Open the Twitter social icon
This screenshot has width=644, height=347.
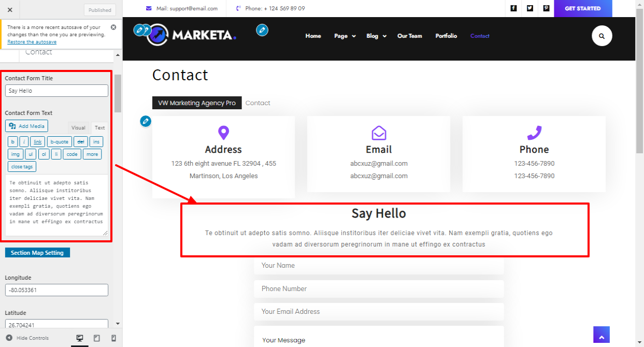529,8
